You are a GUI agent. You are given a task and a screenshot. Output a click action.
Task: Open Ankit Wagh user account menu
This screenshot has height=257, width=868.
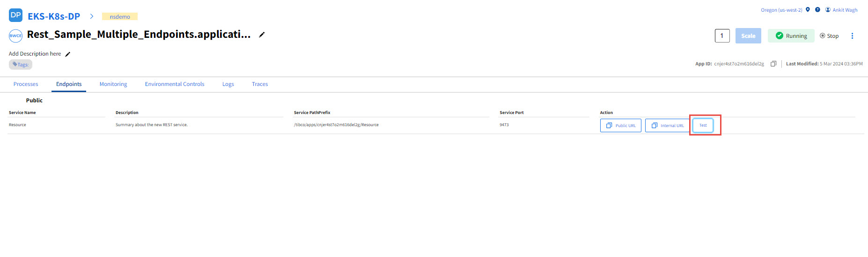pyautogui.click(x=845, y=10)
